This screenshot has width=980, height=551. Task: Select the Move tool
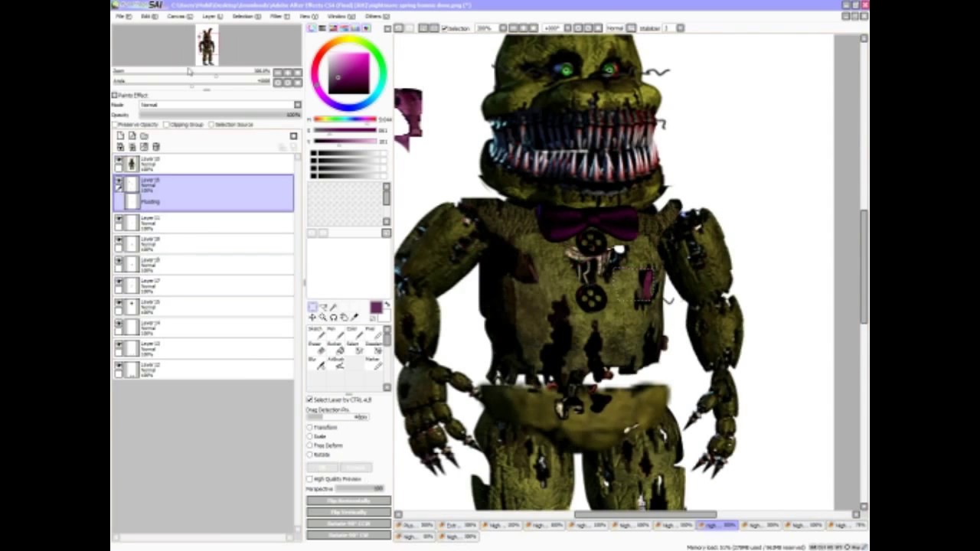point(312,318)
